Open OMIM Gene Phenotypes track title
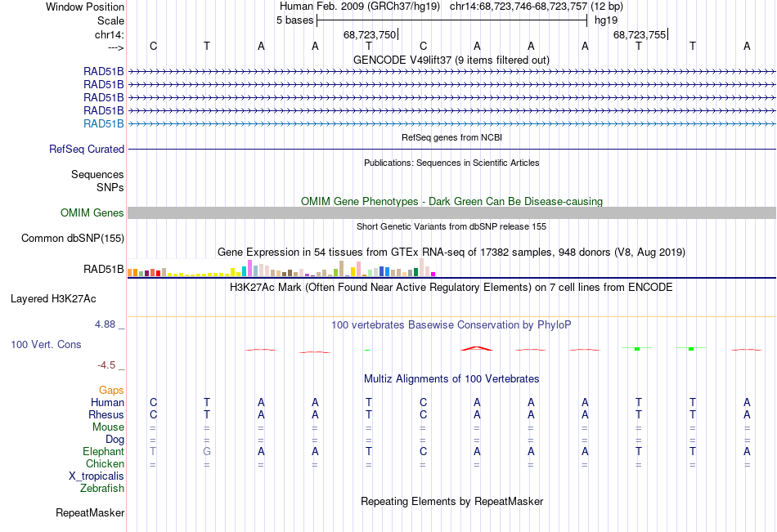 pos(451,201)
